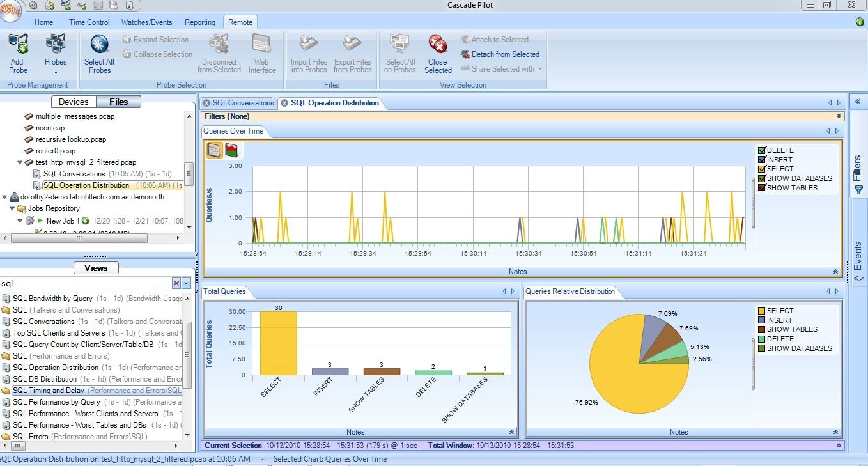
Task: Toggle the SHOW TABLES series checkbox
Action: pyautogui.click(x=762, y=188)
